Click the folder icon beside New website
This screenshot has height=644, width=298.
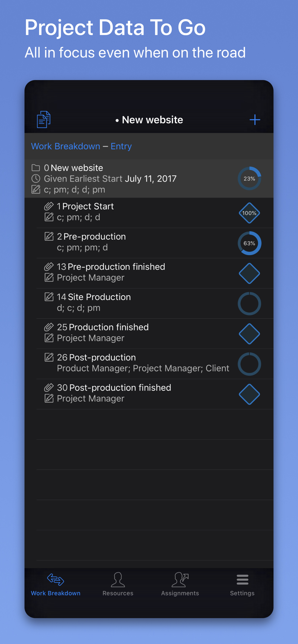[x=36, y=168]
